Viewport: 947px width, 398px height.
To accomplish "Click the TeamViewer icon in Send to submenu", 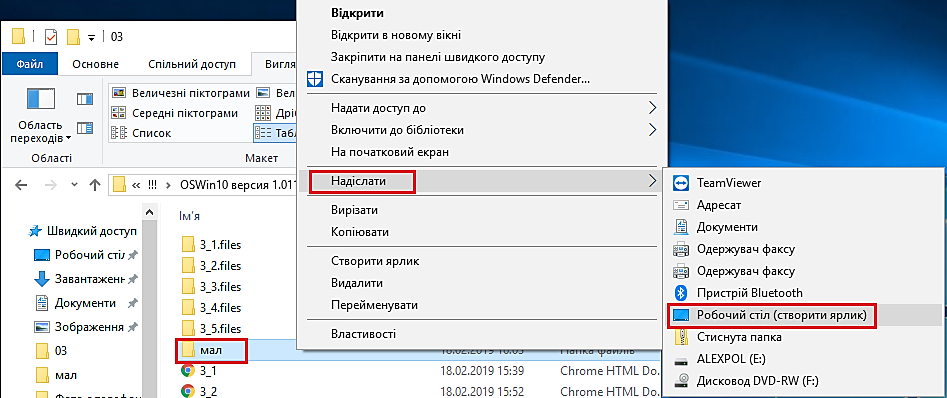I will (x=681, y=182).
